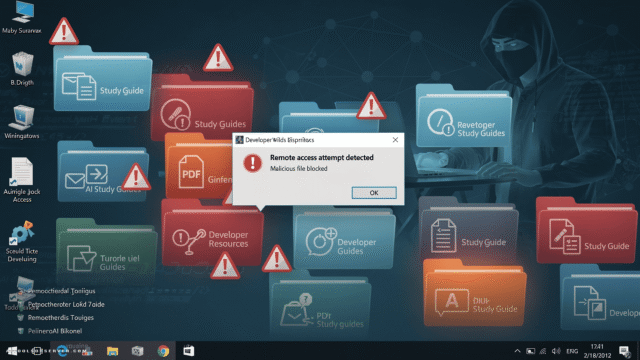Open the blue Developer Guides folder
The image size is (640, 360).
[344, 239]
